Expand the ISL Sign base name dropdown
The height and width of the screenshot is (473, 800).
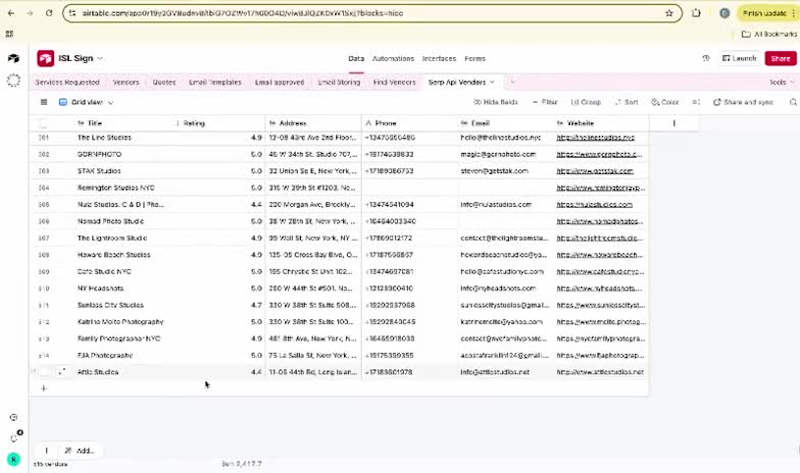100,59
